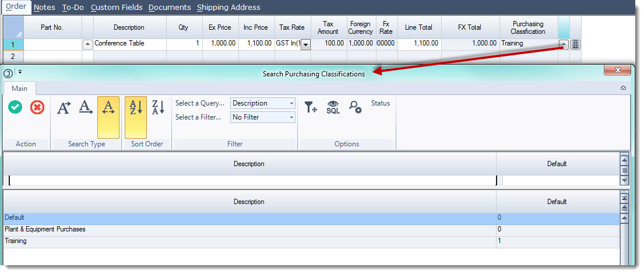Screen dimensions: 644x274
Task: Click the Part No. cell in row 1
Action: point(52,44)
